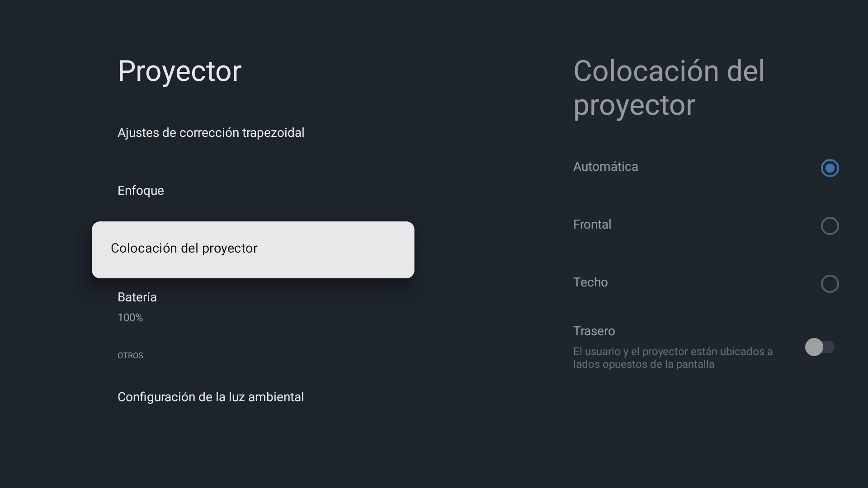Image resolution: width=868 pixels, height=488 pixels.
Task: Click the Proyector page heading
Action: tap(179, 71)
